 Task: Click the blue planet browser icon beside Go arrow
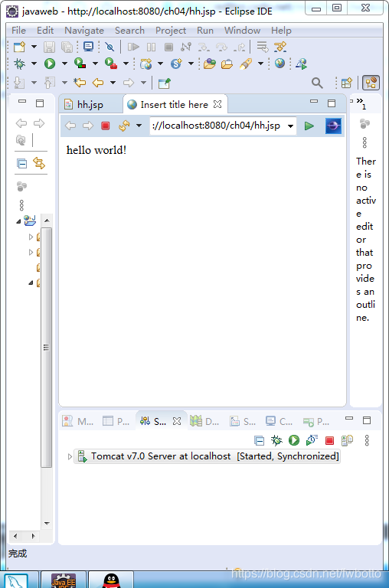(x=333, y=126)
